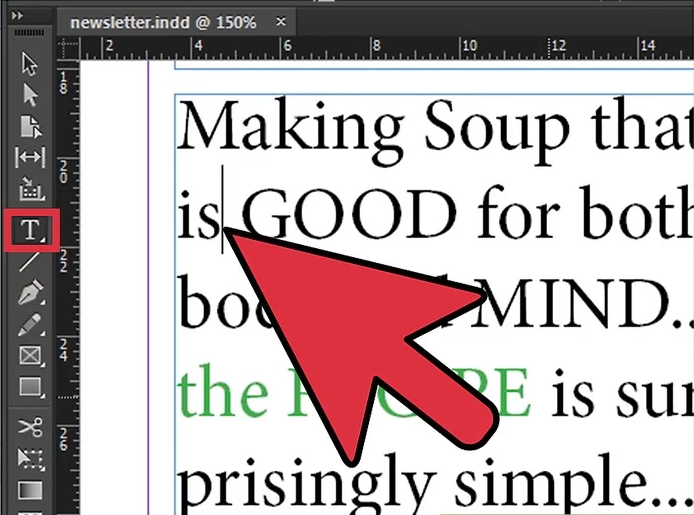Expand the tools panel double arrows
This screenshot has height=515, width=694.
[x=17, y=16]
